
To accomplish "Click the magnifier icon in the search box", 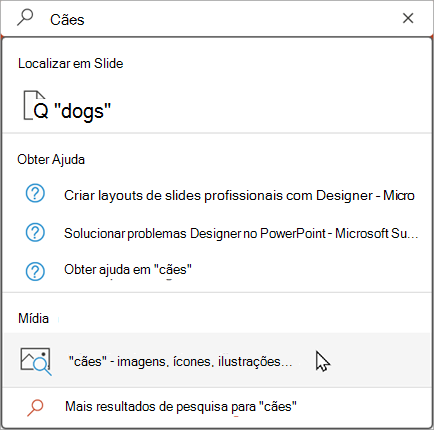I will pyautogui.click(x=25, y=18).
